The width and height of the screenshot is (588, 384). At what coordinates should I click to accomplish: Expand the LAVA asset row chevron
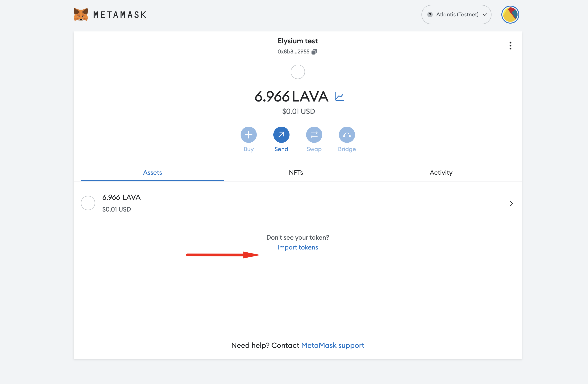[x=511, y=203]
